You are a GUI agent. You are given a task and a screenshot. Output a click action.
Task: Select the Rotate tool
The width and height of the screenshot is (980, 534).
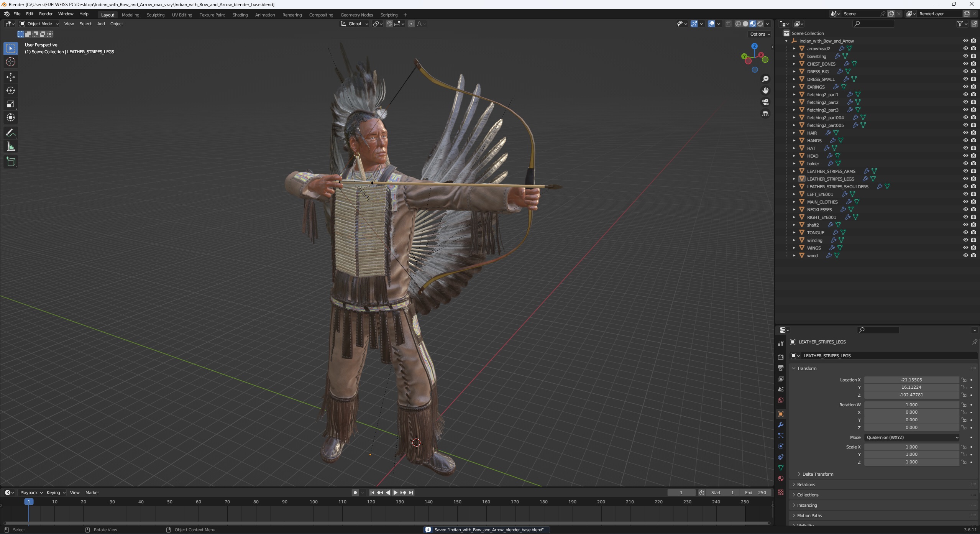pos(11,90)
